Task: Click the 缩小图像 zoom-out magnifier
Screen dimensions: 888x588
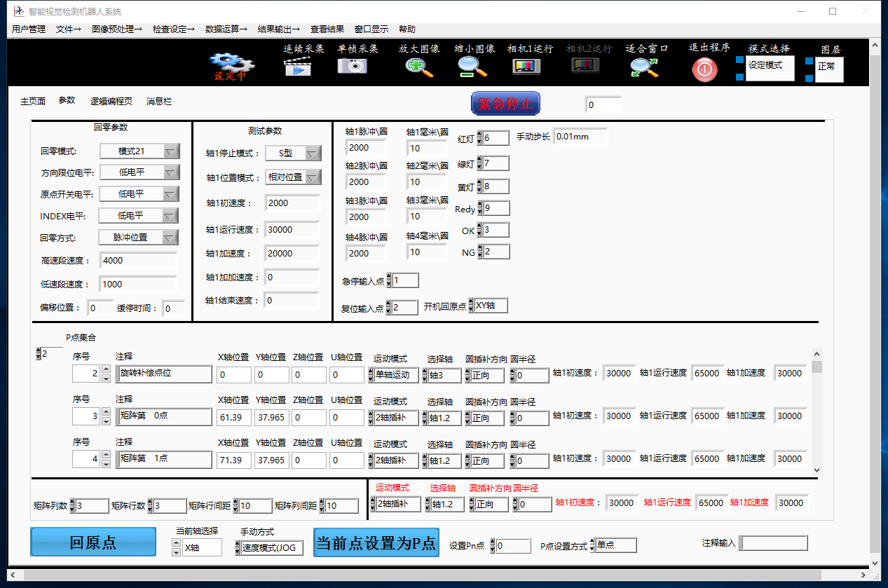Action: (473, 67)
